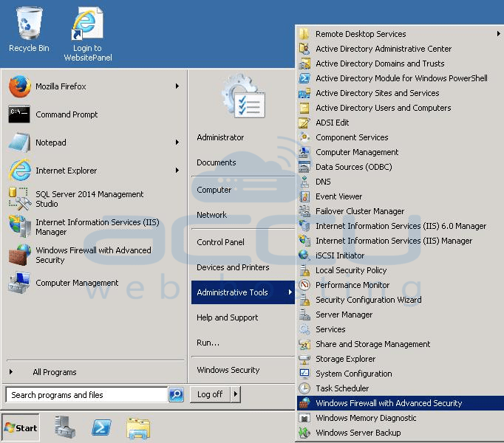
Task: Open Computer from Start menu
Action: [x=214, y=190]
